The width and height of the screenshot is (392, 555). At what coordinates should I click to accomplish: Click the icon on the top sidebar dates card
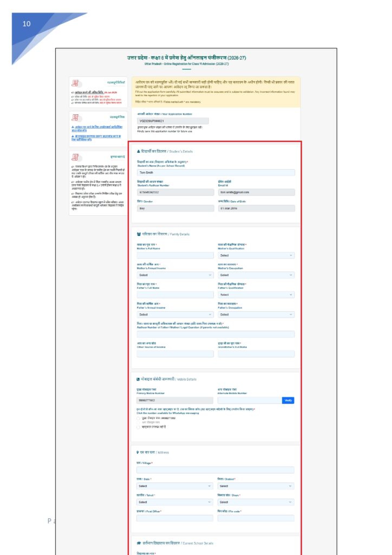coord(76,83)
